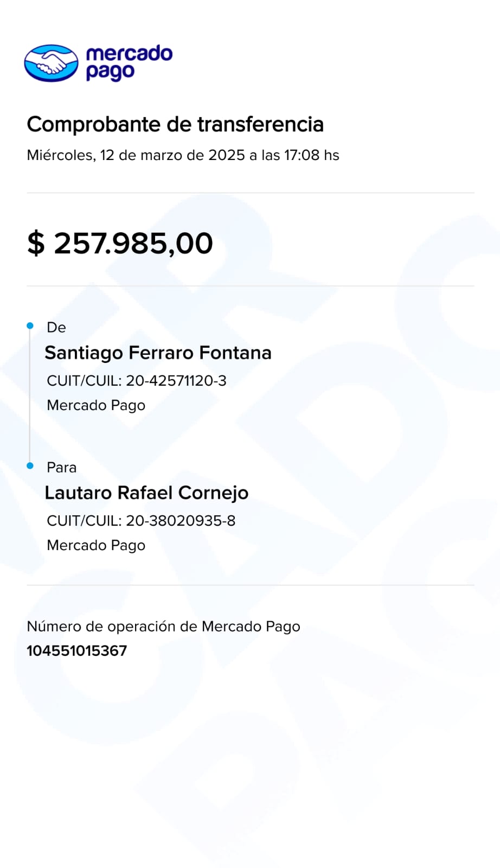Image resolution: width=500 pixels, height=868 pixels.
Task: Click the vertical line linking sender and recipient
Action: pyautogui.click(x=30, y=396)
